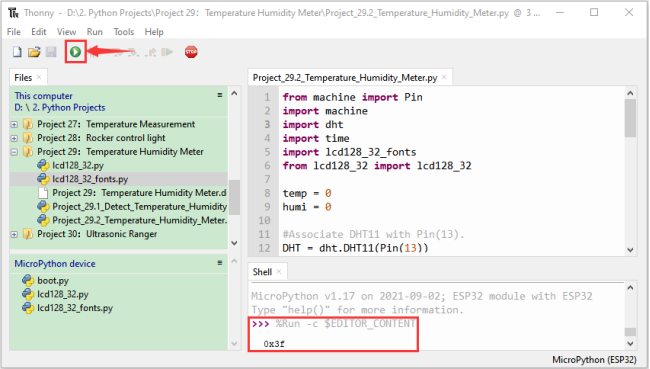The height and width of the screenshot is (369, 650).
Task: Switch to the Files panel tab
Action: coord(23,78)
